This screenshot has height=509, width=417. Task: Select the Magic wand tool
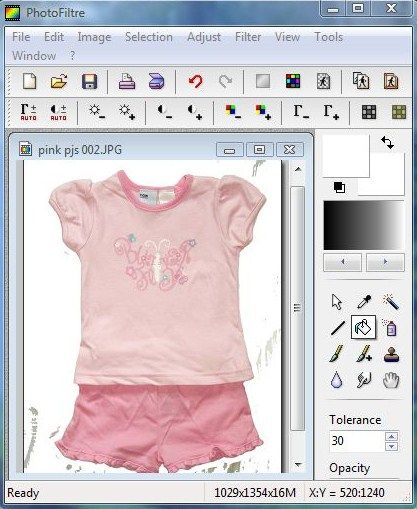coord(391,302)
